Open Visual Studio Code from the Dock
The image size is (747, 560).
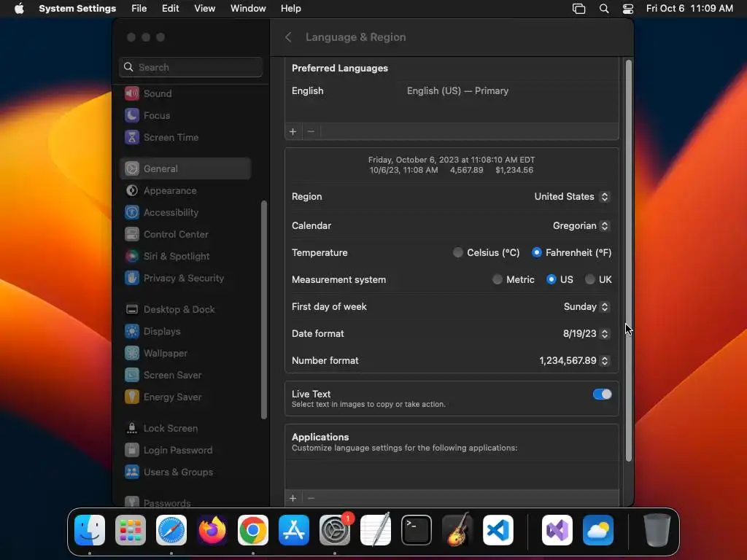pyautogui.click(x=498, y=530)
